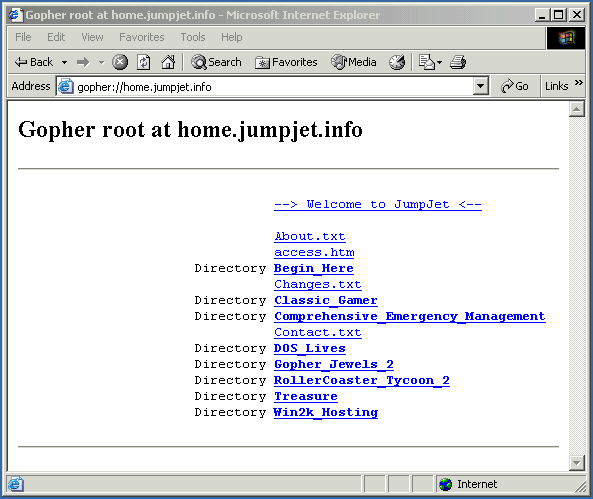Select the Gopher root page heading text
593x499 pixels.
190,130
